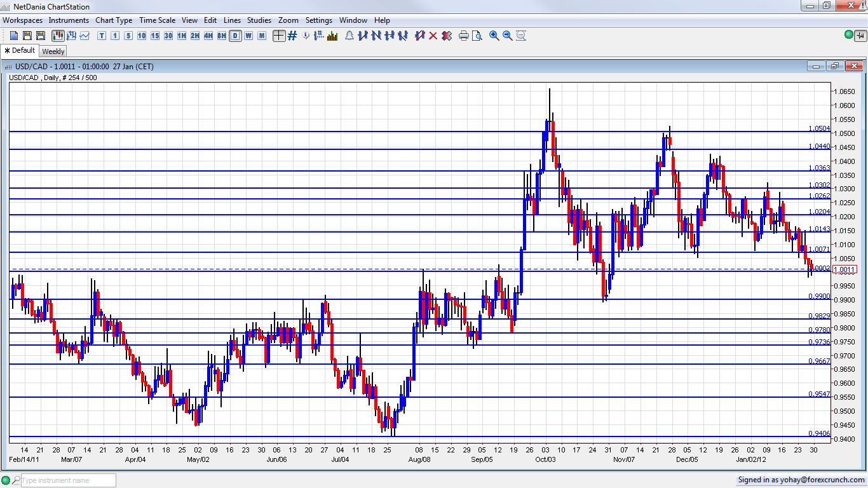Select the 1H time scale button
Screen dimensions: 868x488
click(x=182, y=36)
